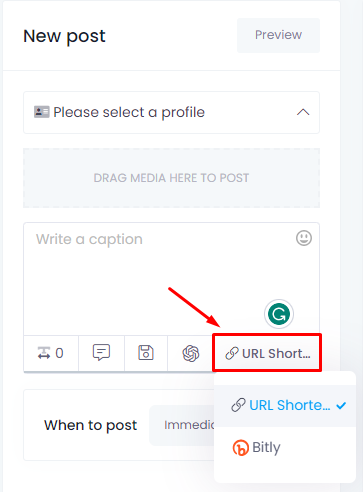Open the When to post Immediately dropdown
The height and width of the screenshot is (492, 363).
(x=183, y=425)
